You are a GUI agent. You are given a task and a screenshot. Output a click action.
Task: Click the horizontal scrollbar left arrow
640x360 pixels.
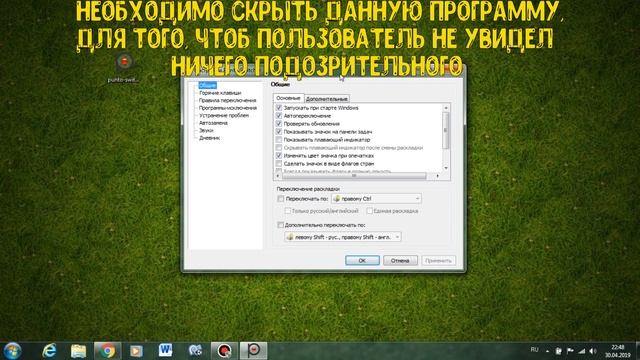[x=278, y=176]
